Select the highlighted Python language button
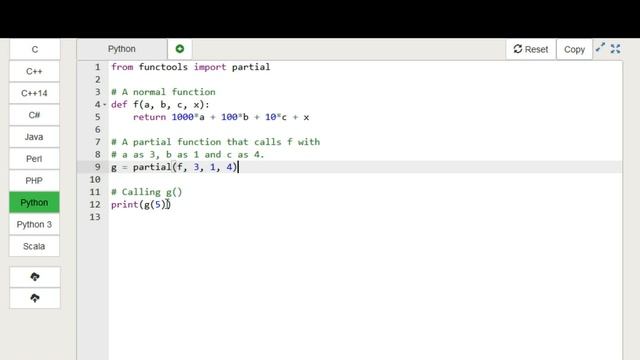The width and height of the screenshot is (640, 360). [x=34, y=202]
